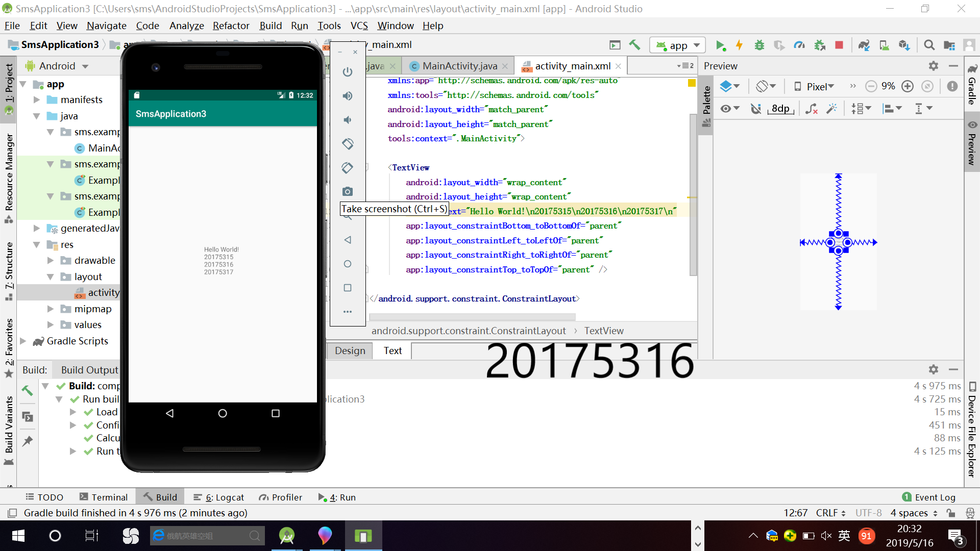
Task: Tap the phone's on-screen Recents button
Action: [276, 413]
